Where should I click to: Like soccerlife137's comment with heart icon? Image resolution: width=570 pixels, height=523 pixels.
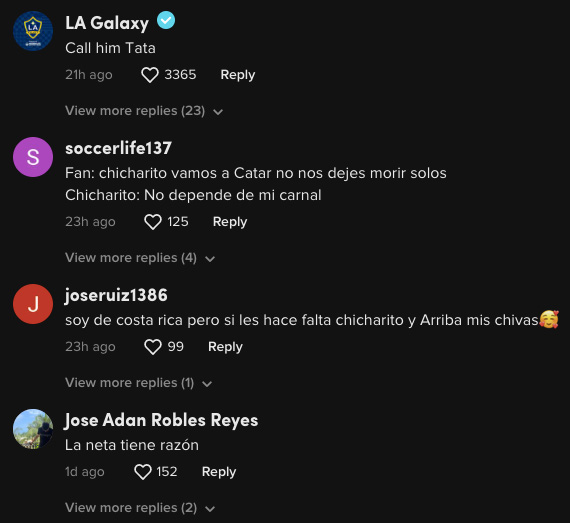pyautogui.click(x=153, y=222)
